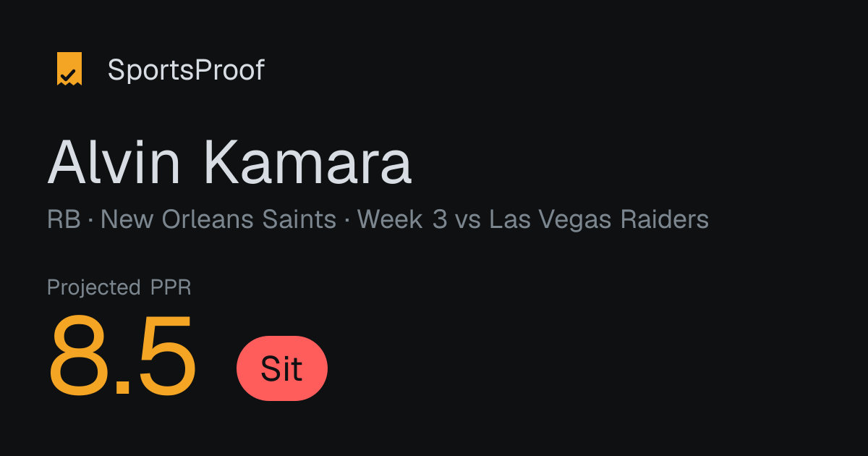Click the word "Projected" above the score

click(x=94, y=288)
